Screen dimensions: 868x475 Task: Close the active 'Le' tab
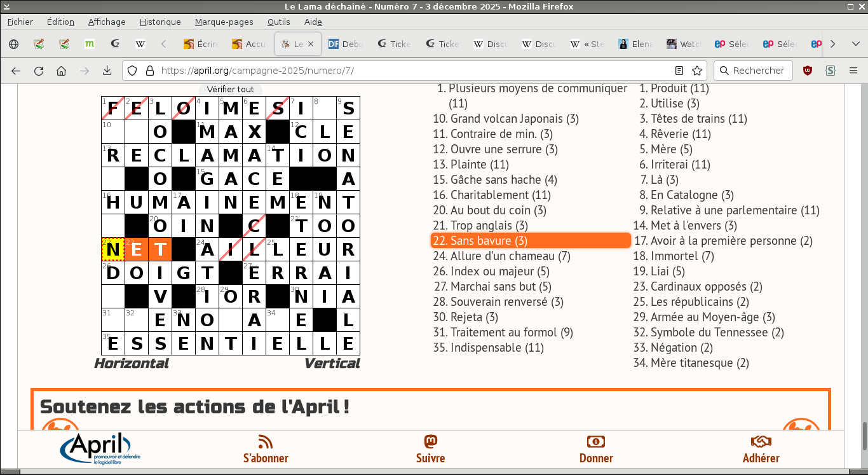click(x=311, y=44)
